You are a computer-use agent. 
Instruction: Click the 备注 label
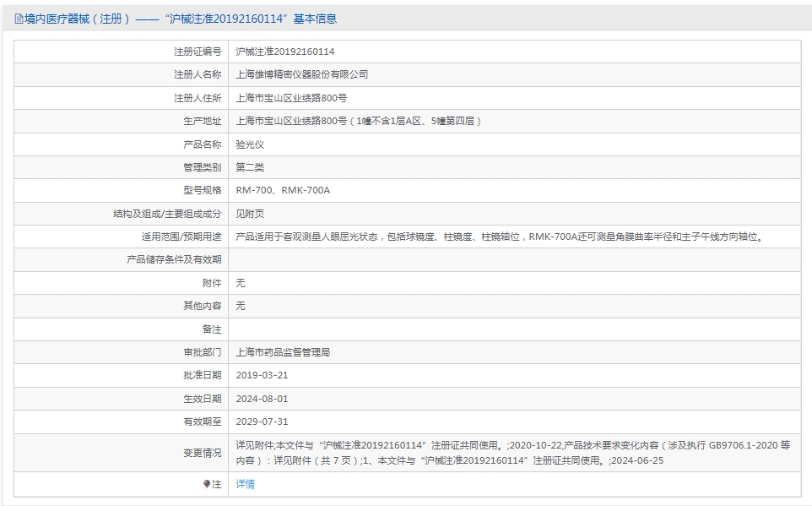tap(212, 329)
